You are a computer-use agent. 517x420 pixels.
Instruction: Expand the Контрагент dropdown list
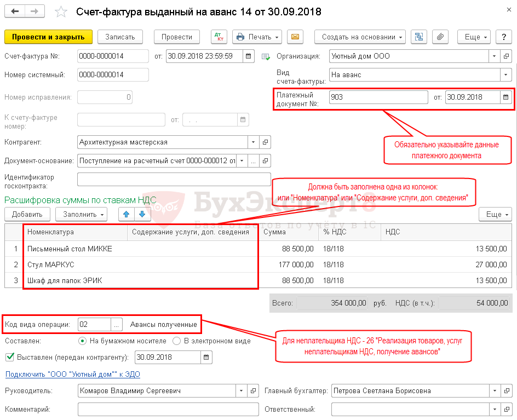253,142
